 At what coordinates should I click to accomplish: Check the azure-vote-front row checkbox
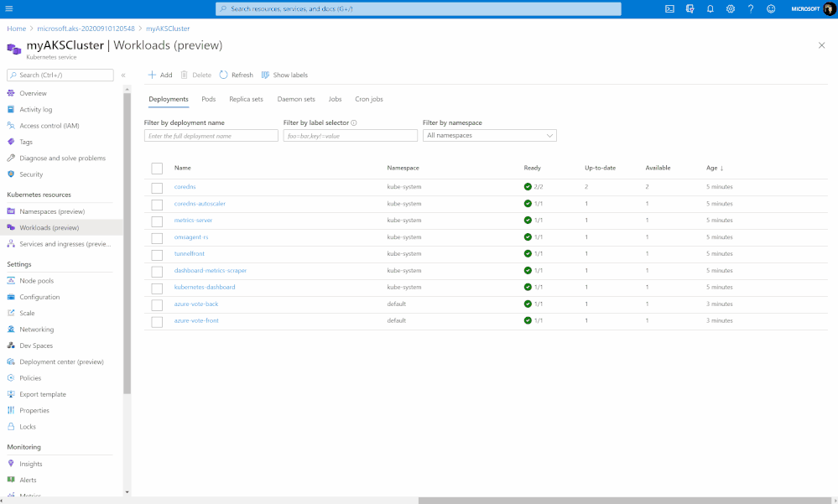tap(157, 322)
